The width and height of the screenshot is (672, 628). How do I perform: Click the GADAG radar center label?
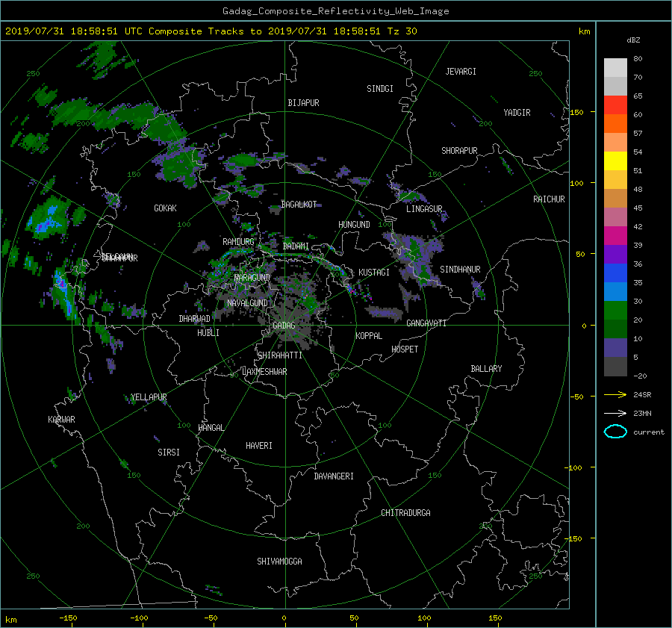tap(284, 326)
